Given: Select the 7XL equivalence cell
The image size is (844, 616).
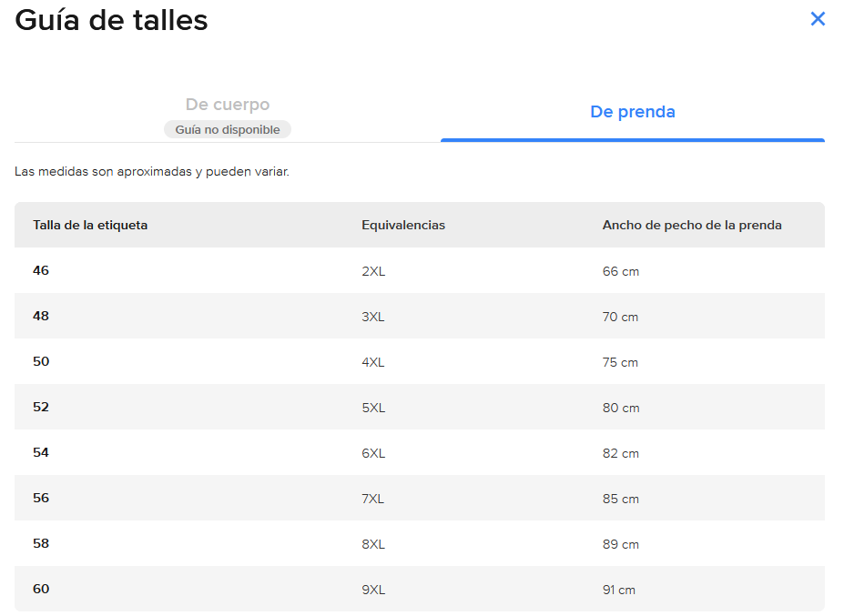Looking at the screenshot, I should (x=373, y=499).
